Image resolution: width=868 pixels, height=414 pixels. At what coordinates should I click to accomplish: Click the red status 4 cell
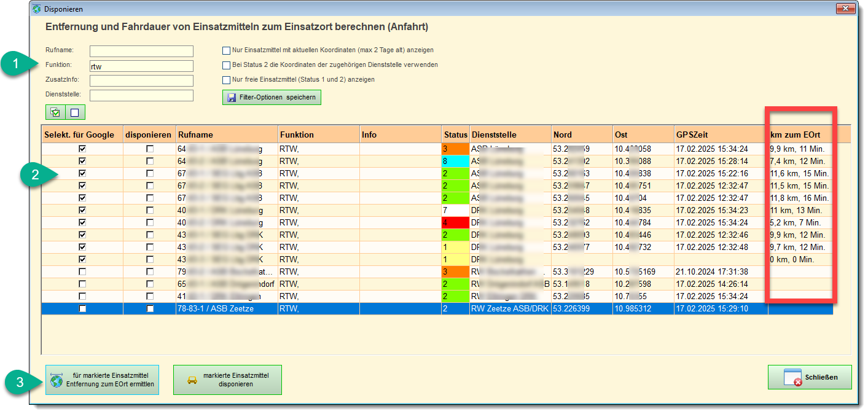pos(455,222)
